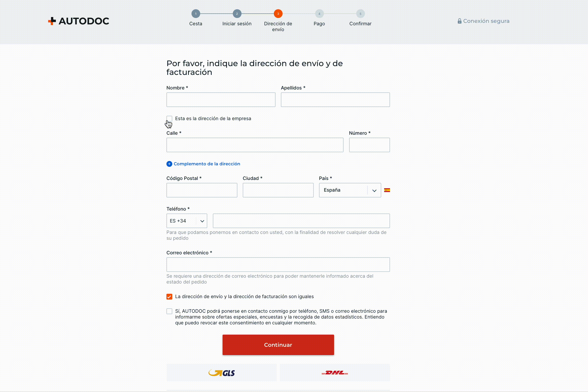Click the Spanish flag icon
The image size is (588, 392).
(x=387, y=190)
